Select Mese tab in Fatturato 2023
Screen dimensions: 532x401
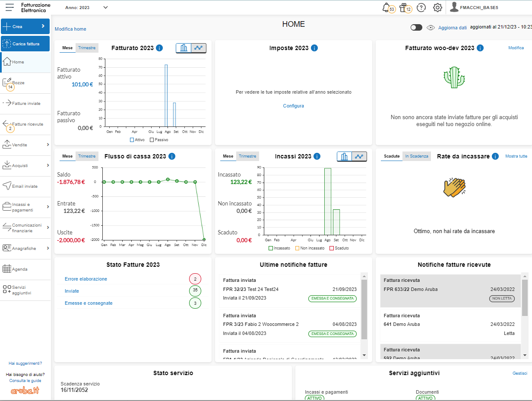coord(67,48)
